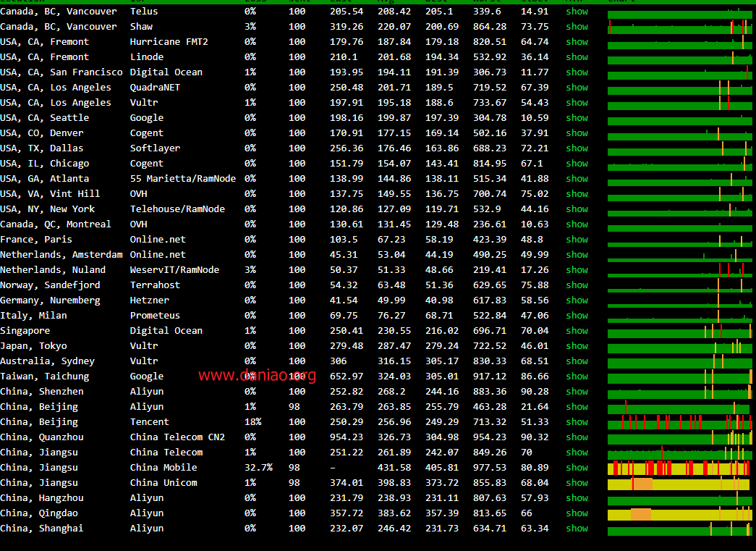Select the Hetzner ISP name
The height and width of the screenshot is (551, 756).
pyautogui.click(x=150, y=300)
